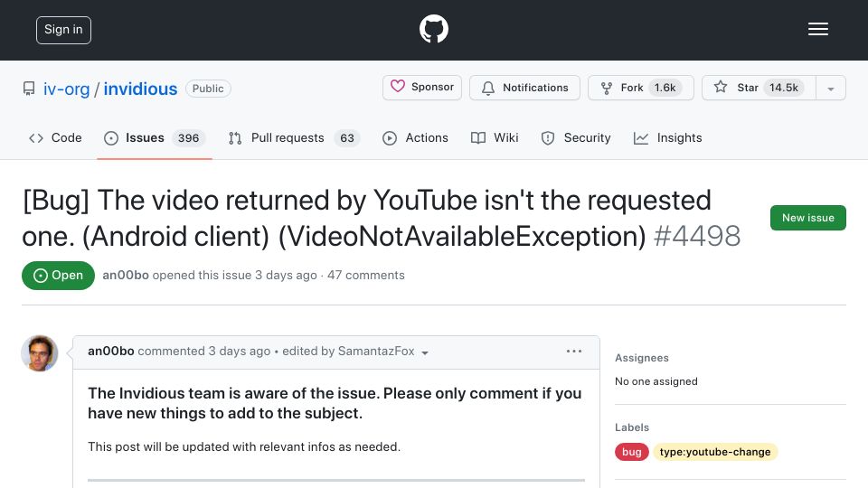The width and height of the screenshot is (868, 488).
Task: Click the repository book icon
Action: pyautogui.click(x=29, y=89)
